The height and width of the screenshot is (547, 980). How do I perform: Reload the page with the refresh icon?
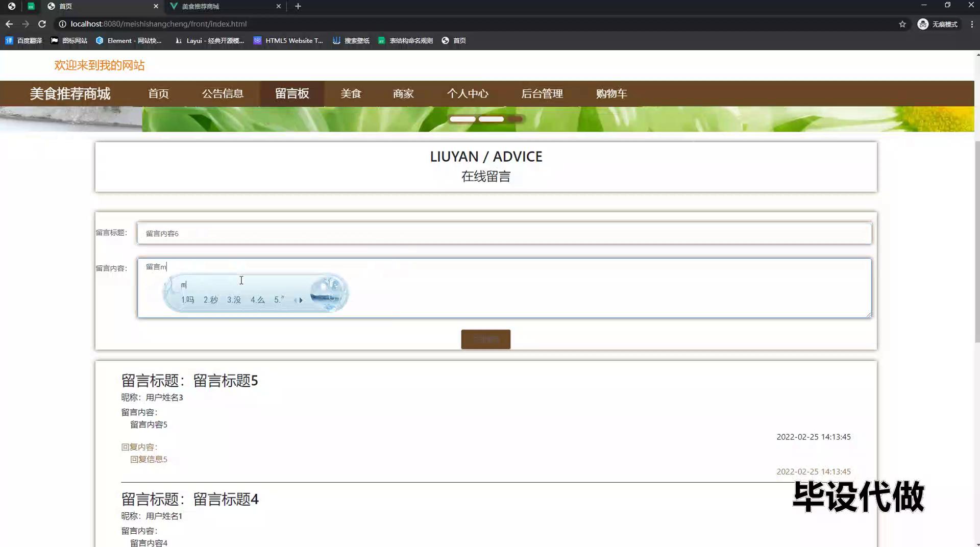(42, 24)
